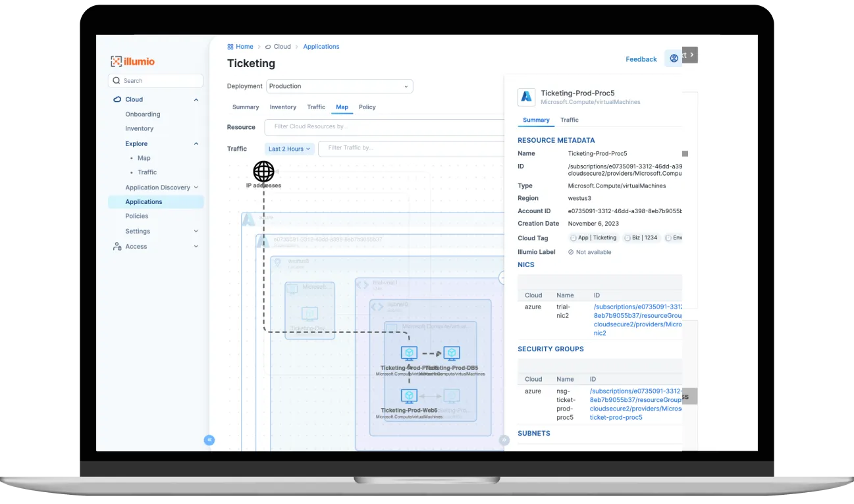Select the faded Ticketing-Dev VM node

pos(309,313)
